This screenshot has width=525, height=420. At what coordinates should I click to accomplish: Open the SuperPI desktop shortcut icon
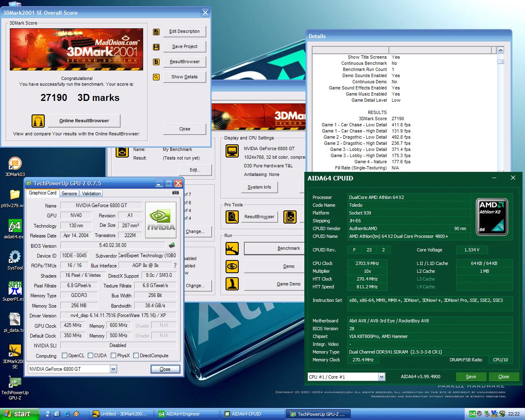click(x=15, y=288)
